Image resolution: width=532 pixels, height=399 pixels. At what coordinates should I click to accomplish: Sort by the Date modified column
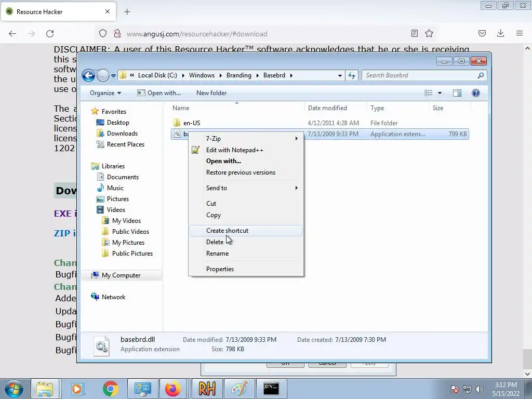pyautogui.click(x=327, y=108)
